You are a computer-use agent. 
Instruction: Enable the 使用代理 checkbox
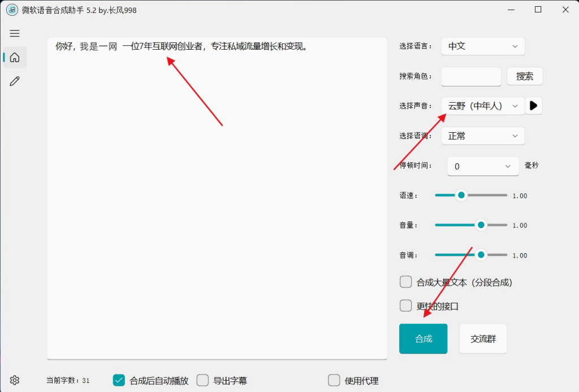click(x=334, y=380)
